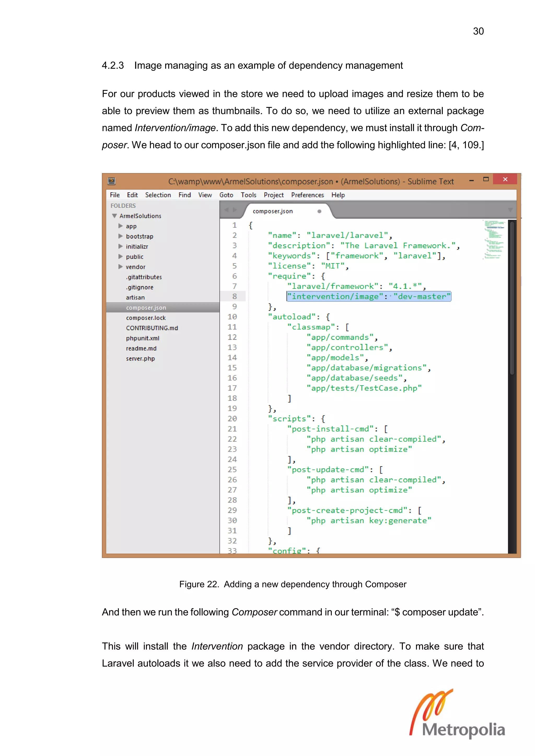Expand the public folder
Screen dimensions: 535x756
pyautogui.click(x=121, y=257)
